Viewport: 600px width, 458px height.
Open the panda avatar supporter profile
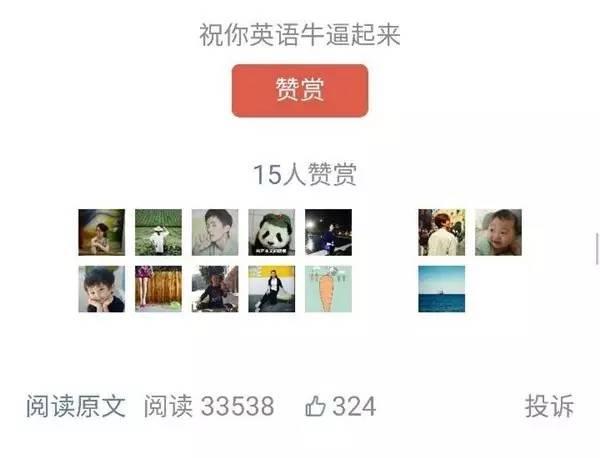point(272,232)
